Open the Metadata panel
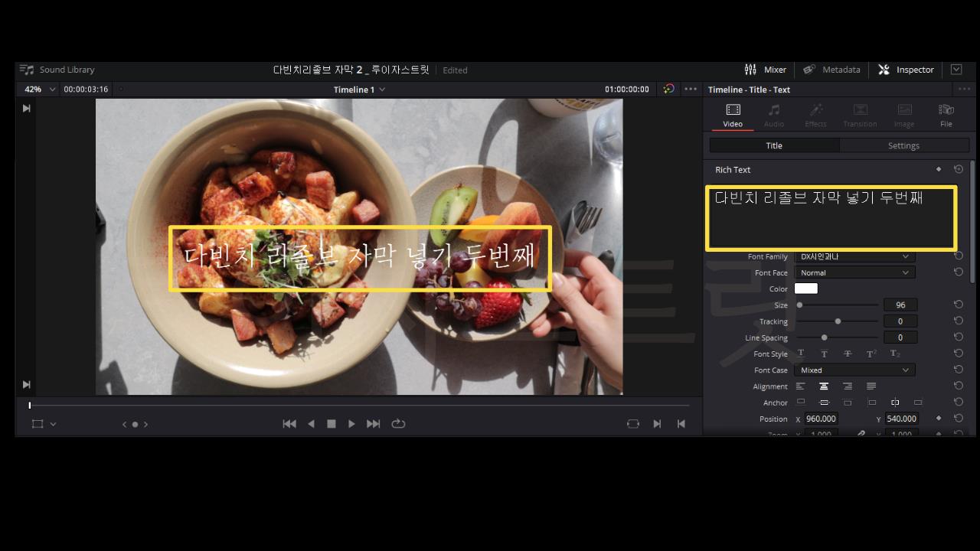Viewport: 980px width, 551px height. [831, 70]
